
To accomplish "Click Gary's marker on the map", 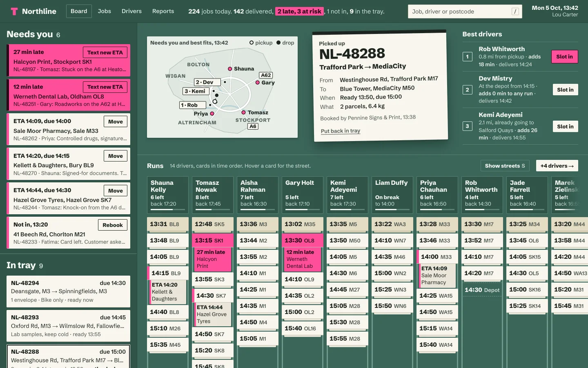I will point(258,83).
